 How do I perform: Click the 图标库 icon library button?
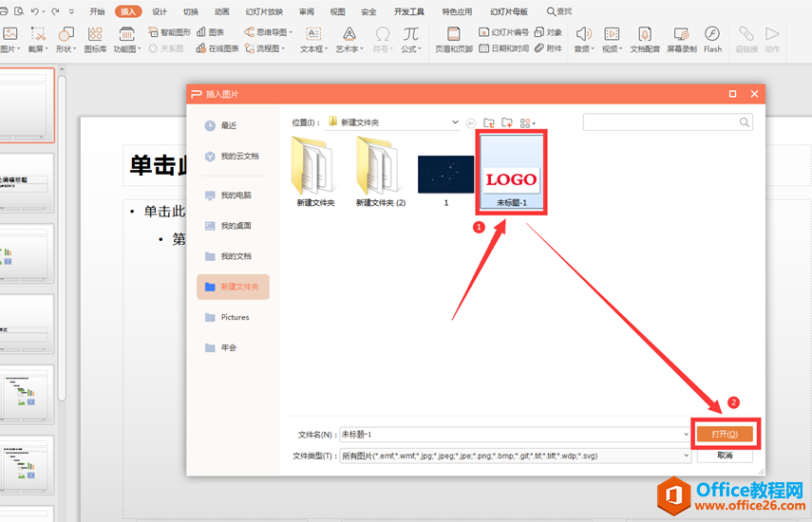[95, 38]
